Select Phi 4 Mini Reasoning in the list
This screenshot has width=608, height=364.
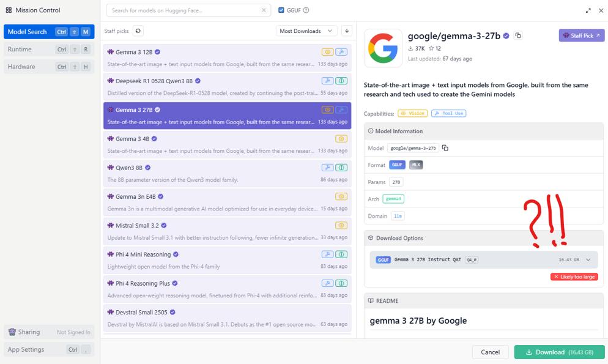(x=227, y=260)
